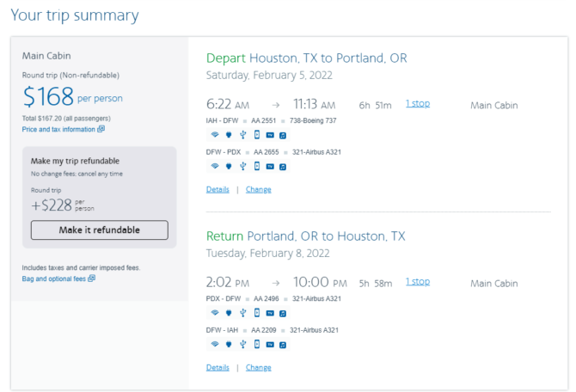Click power outlet icon for flight AA 2551

point(229,135)
